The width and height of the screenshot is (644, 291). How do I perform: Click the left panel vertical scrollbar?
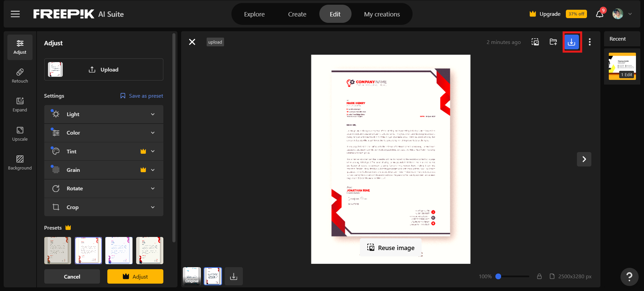(174, 138)
